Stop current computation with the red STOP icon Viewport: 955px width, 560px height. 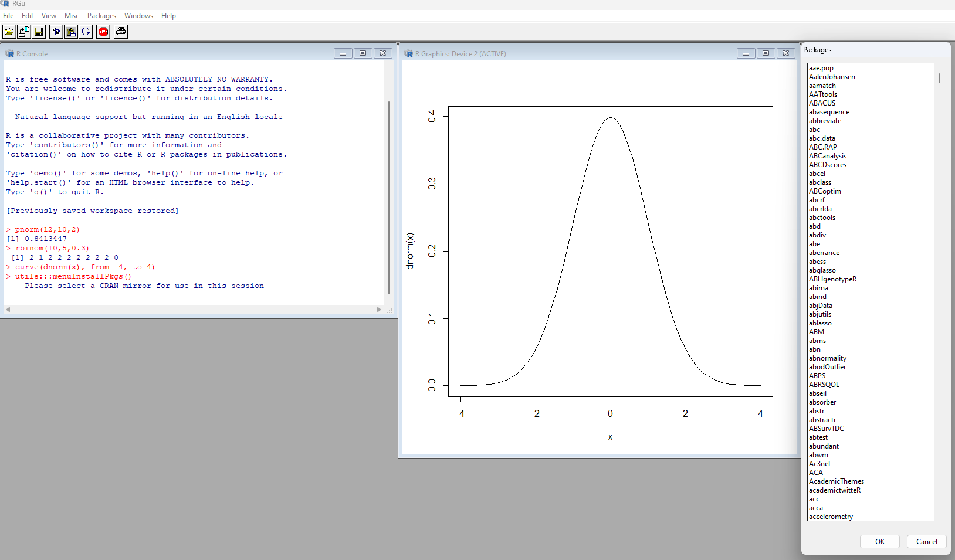point(103,32)
